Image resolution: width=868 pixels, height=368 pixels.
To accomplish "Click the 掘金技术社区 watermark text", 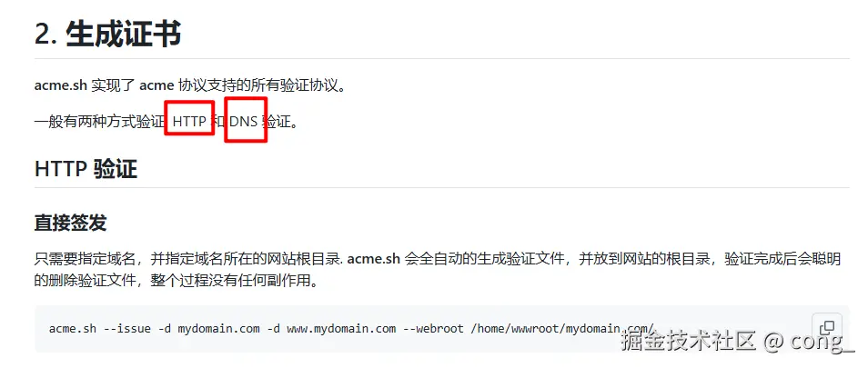I will click(688, 341).
